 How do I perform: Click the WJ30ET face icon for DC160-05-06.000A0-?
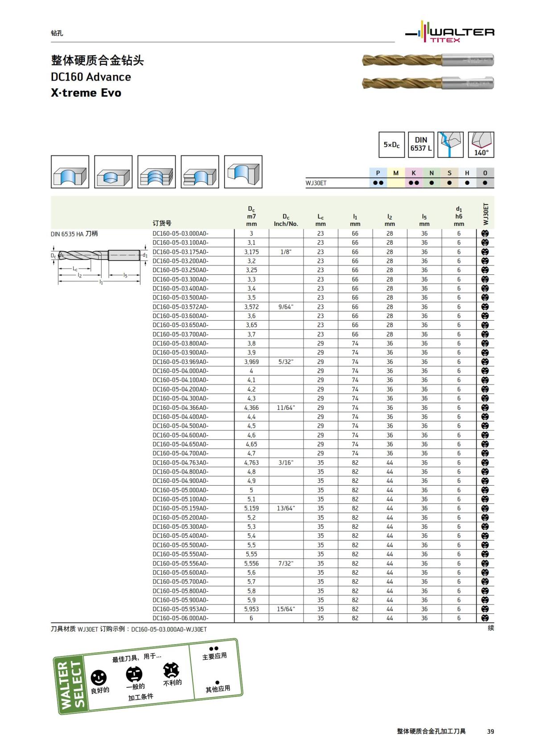485,618
